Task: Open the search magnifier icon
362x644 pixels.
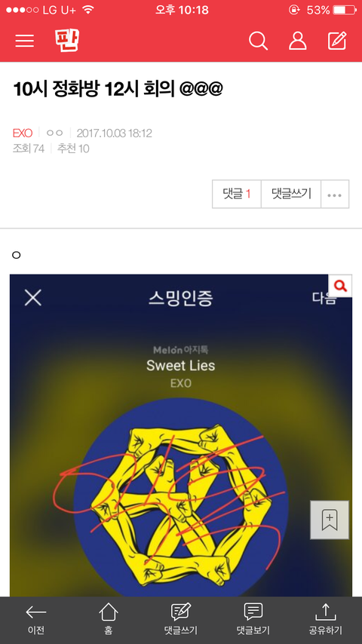Action: click(258, 41)
